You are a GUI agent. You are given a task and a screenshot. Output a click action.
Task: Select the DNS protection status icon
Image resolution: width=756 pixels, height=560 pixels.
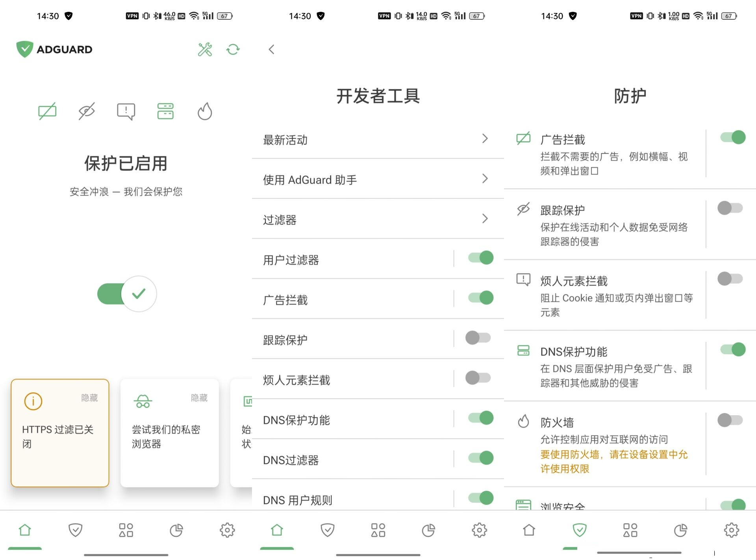coord(165,111)
